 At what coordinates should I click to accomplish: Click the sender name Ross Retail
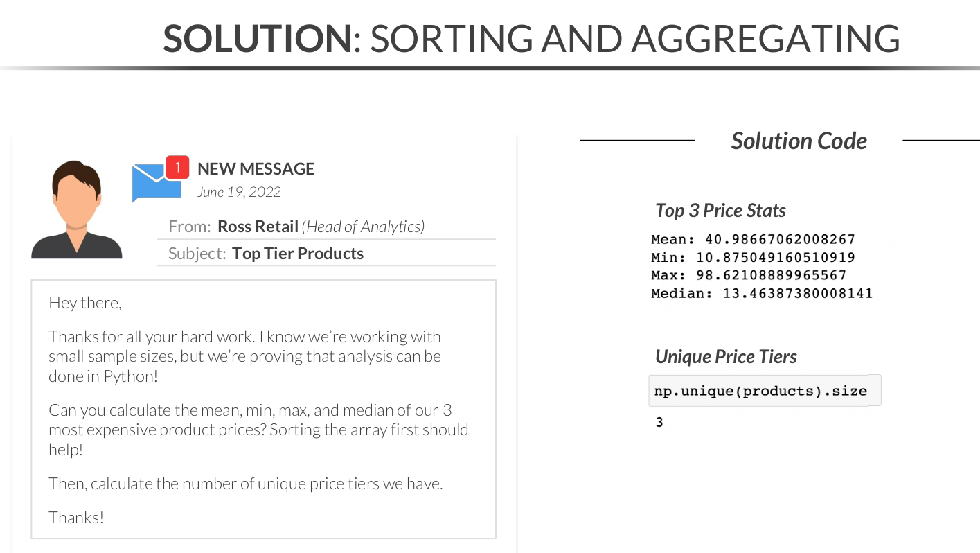(x=258, y=227)
